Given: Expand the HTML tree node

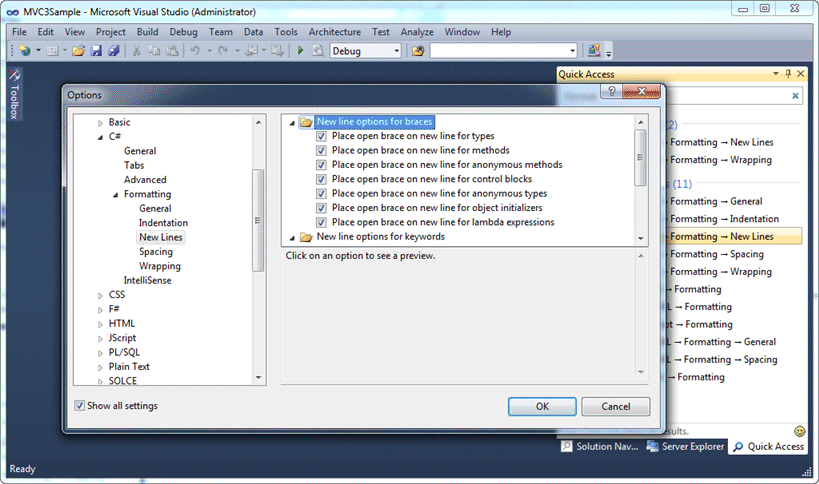Looking at the screenshot, I should coord(100,324).
